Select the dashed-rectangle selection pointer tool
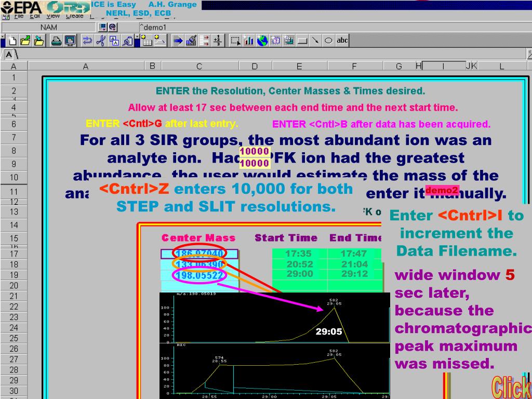Image resolution: width=532 pixels, height=399 pixels. (235, 41)
